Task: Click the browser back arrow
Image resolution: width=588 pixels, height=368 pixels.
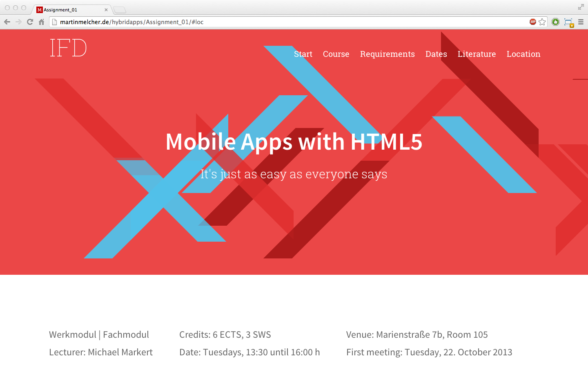Action: pos(7,22)
